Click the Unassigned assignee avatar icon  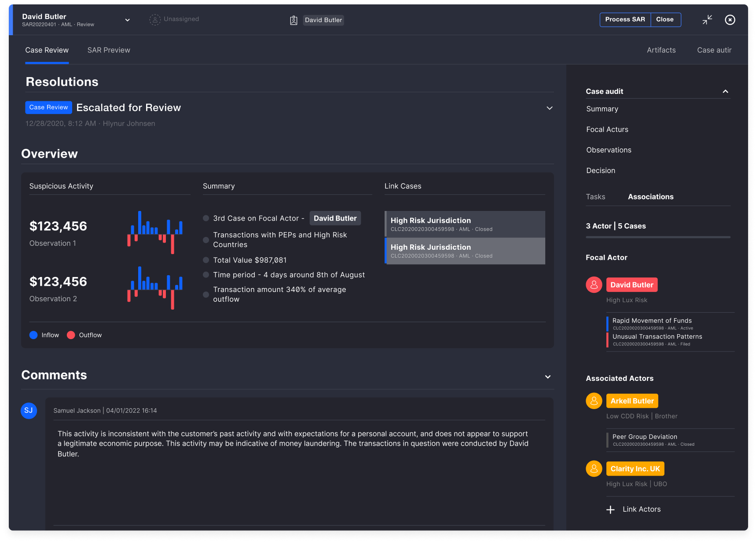[x=155, y=19]
